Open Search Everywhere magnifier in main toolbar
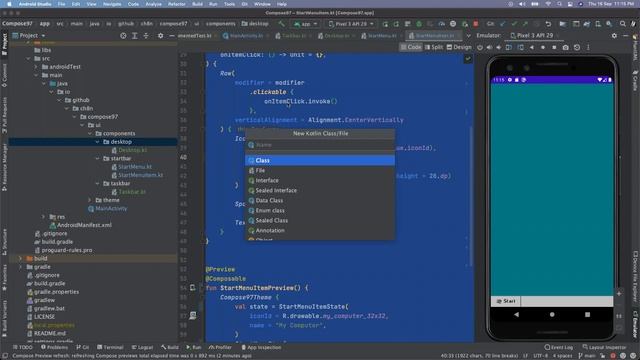This screenshot has height=360, width=640. pos(622,24)
